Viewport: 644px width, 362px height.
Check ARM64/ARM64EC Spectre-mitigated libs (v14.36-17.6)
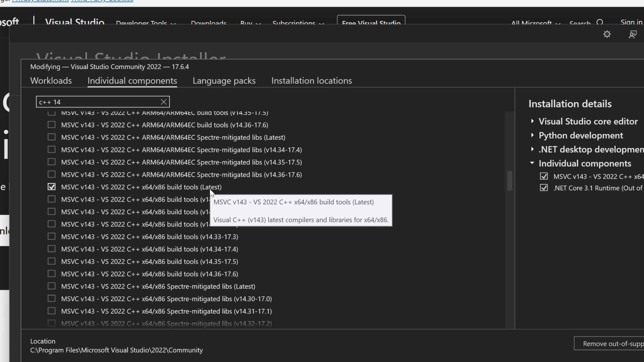click(52, 174)
